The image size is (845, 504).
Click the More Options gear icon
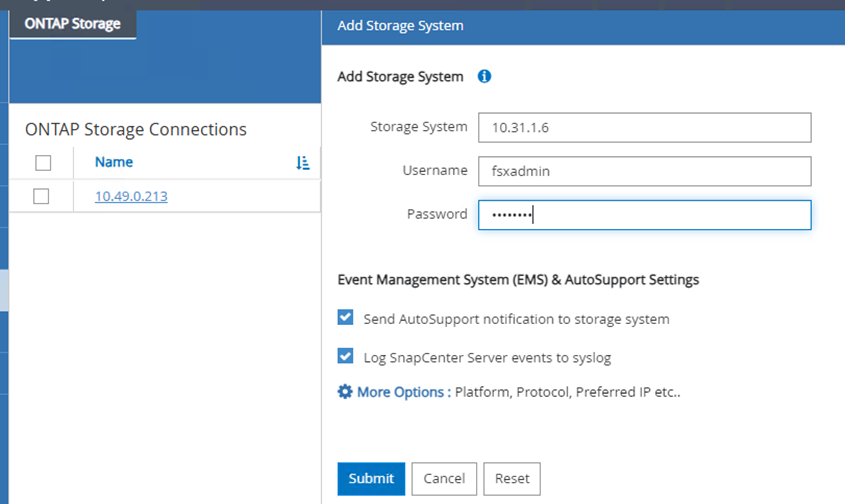345,392
